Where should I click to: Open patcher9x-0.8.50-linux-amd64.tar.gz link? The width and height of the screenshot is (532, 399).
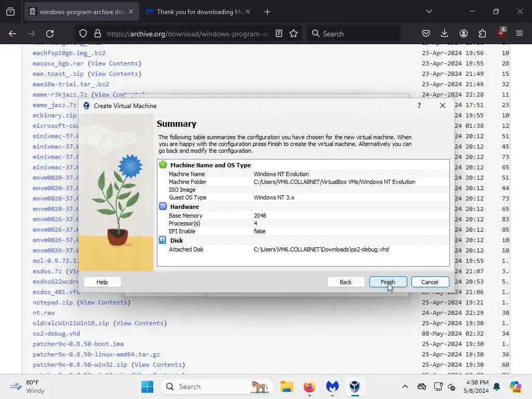point(96,354)
